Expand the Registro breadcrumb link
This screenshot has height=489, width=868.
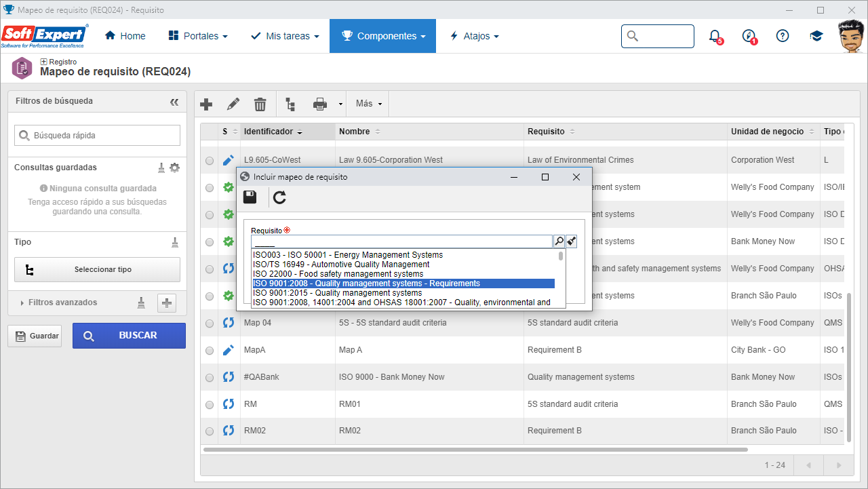pos(58,62)
